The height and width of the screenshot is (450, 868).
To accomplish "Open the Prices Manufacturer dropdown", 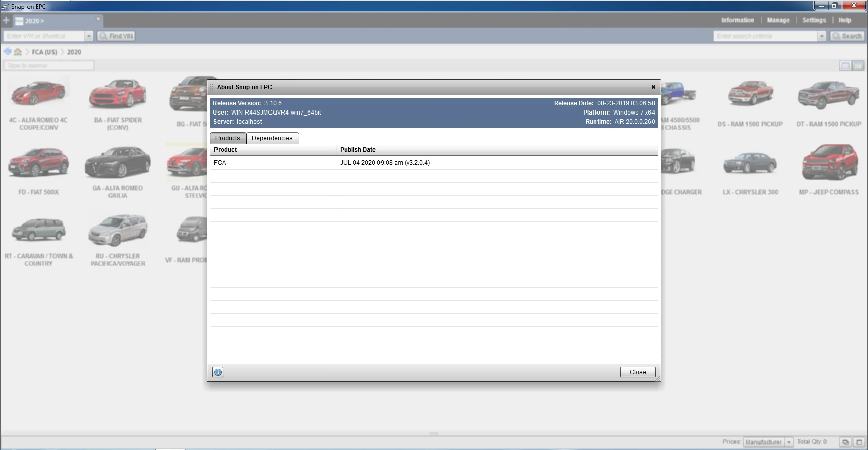I will pyautogui.click(x=768, y=442).
